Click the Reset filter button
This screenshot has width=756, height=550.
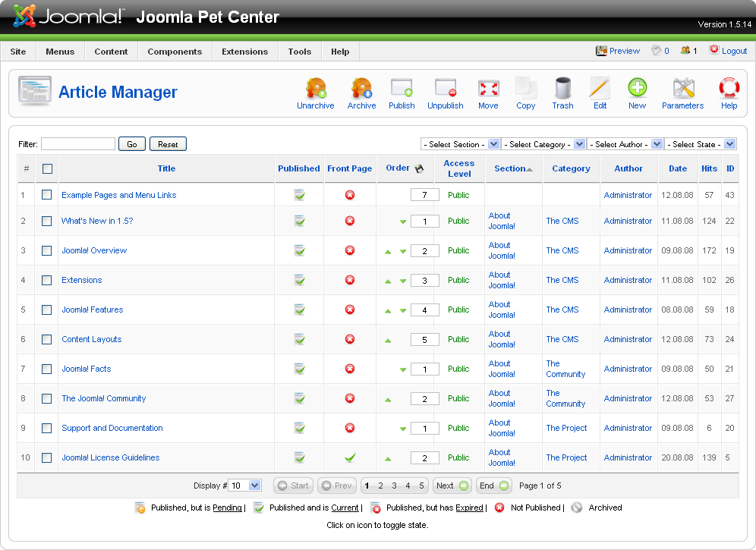pos(168,144)
